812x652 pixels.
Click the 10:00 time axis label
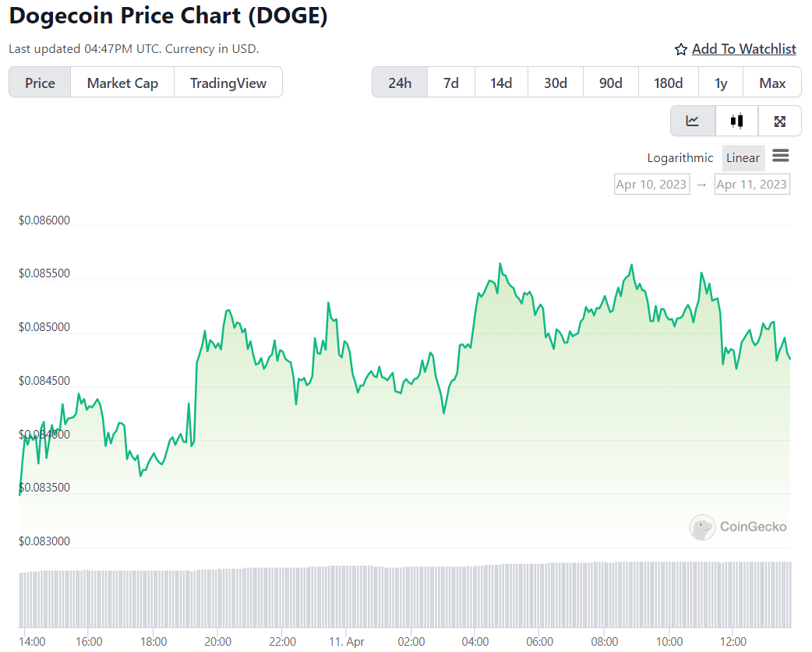coord(669,642)
